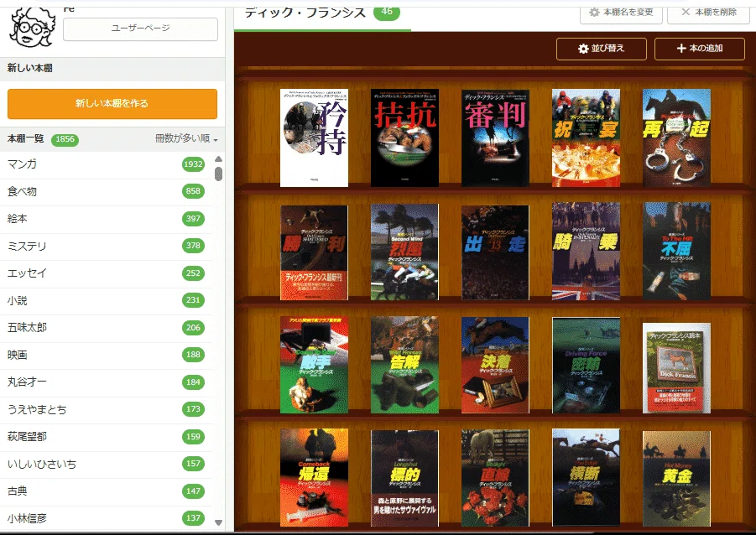Open the いしいひさいち bookshelf
The height and width of the screenshot is (535, 756).
pyautogui.click(x=106, y=465)
